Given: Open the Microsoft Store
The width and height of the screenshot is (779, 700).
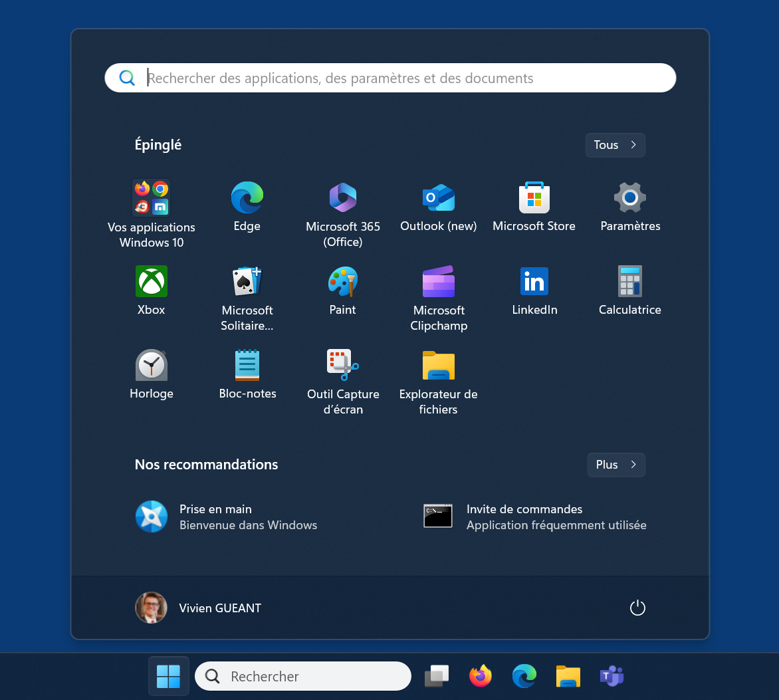Looking at the screenshot, I should click(534, 206).
